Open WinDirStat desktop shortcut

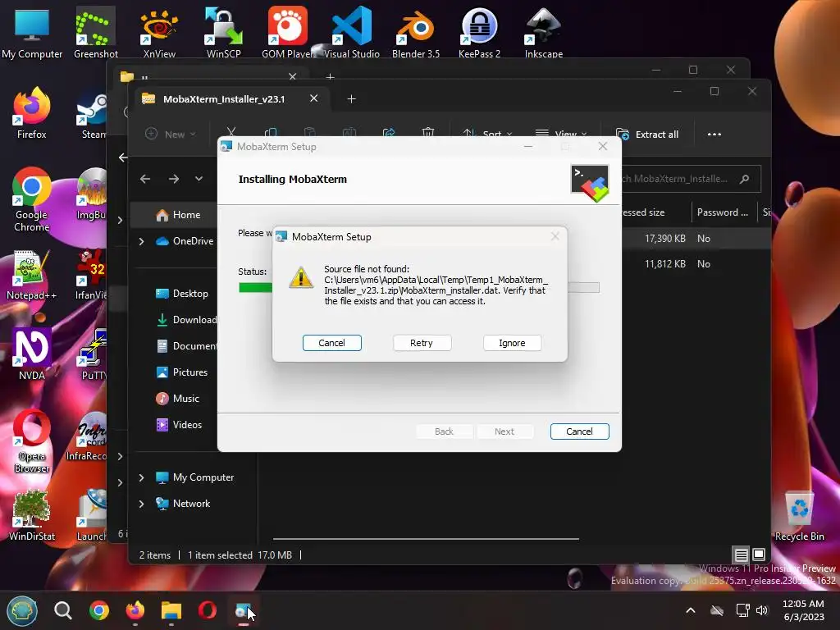point(32,515)
